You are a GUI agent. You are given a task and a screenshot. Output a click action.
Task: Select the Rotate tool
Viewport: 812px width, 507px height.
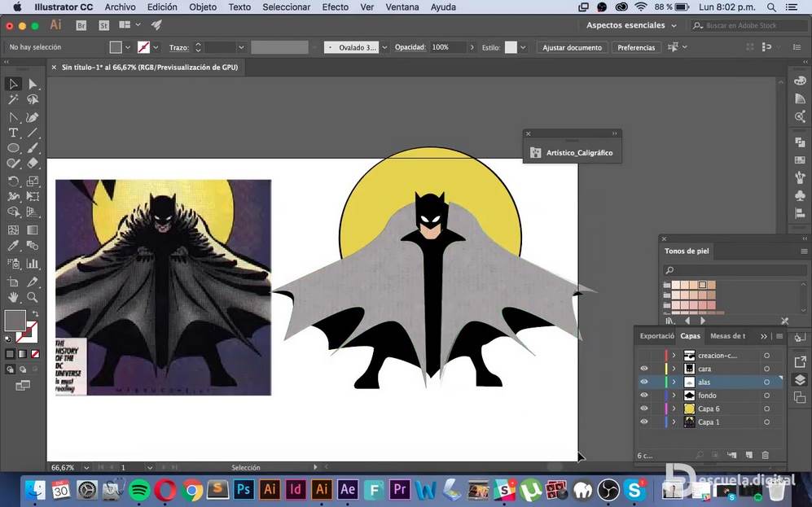pos(13,181)
